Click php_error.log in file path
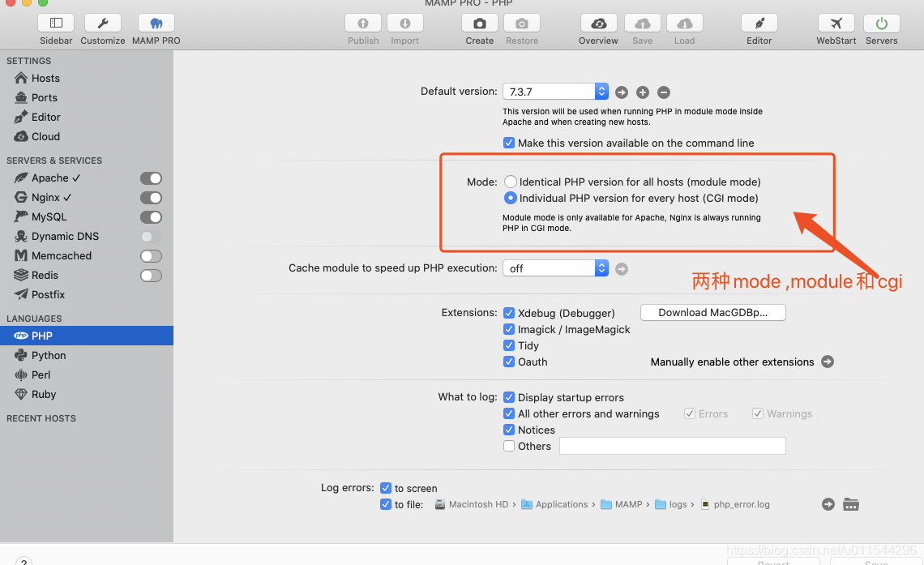Viewport: 924px width, 565px height. click(x=735, y=504)
